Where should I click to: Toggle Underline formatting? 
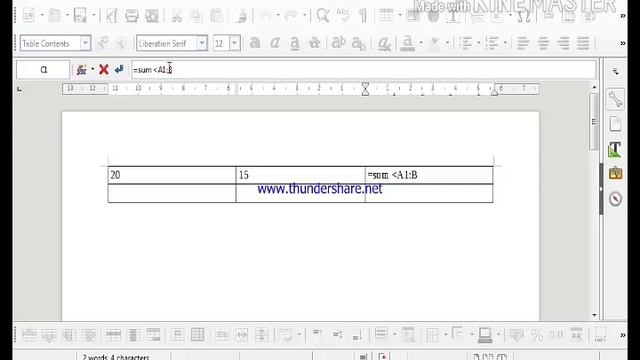pos(295,43)
